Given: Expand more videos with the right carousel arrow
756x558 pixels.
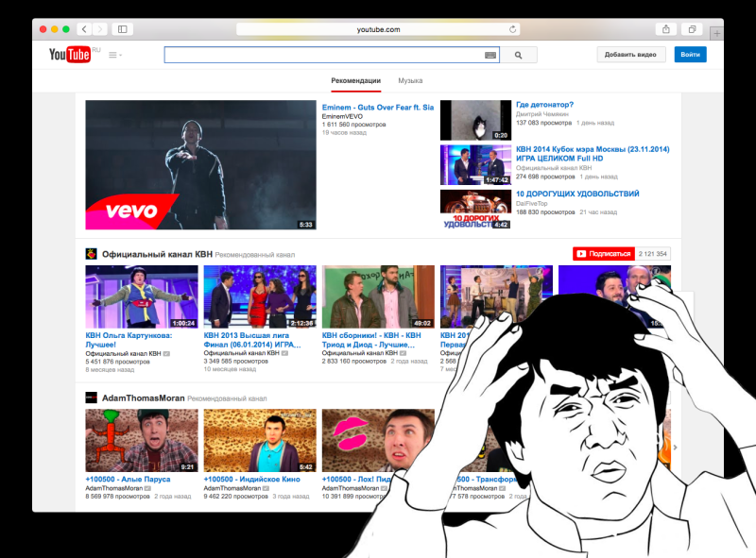Looking at the screenshot, I should 677,448.
